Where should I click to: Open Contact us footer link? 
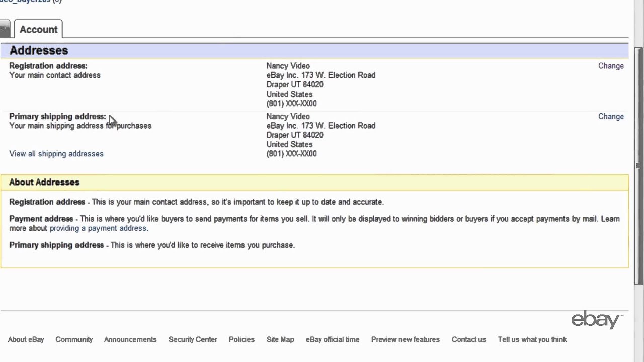tap(469, 339)
